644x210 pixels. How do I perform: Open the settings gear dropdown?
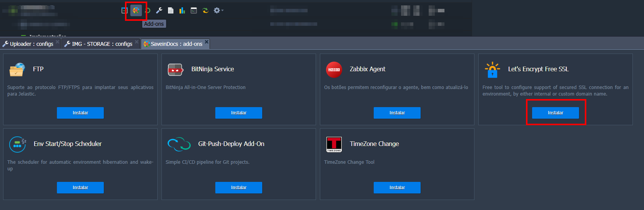pyautogui.click(x=218, y=10)
